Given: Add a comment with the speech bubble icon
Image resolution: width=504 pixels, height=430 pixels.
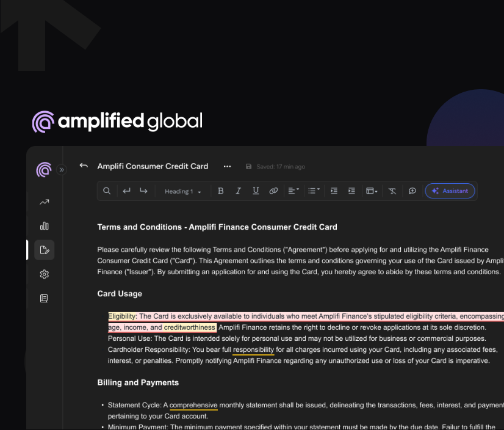Looking at the screenshot, I should (x=412, y=191).
